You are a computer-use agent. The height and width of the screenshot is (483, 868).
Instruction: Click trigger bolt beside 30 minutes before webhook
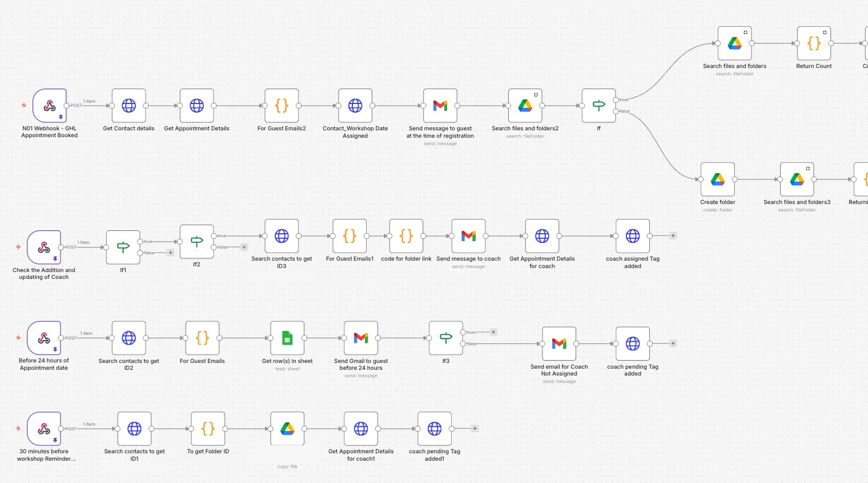18,429
